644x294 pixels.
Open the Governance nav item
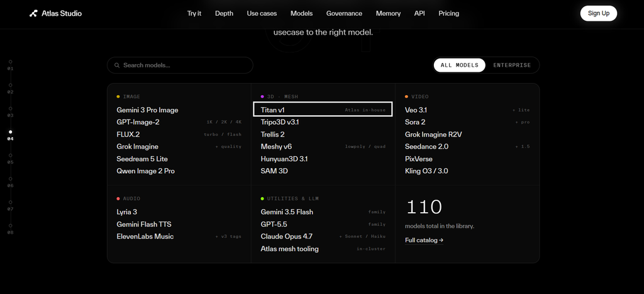coord(344,13)
